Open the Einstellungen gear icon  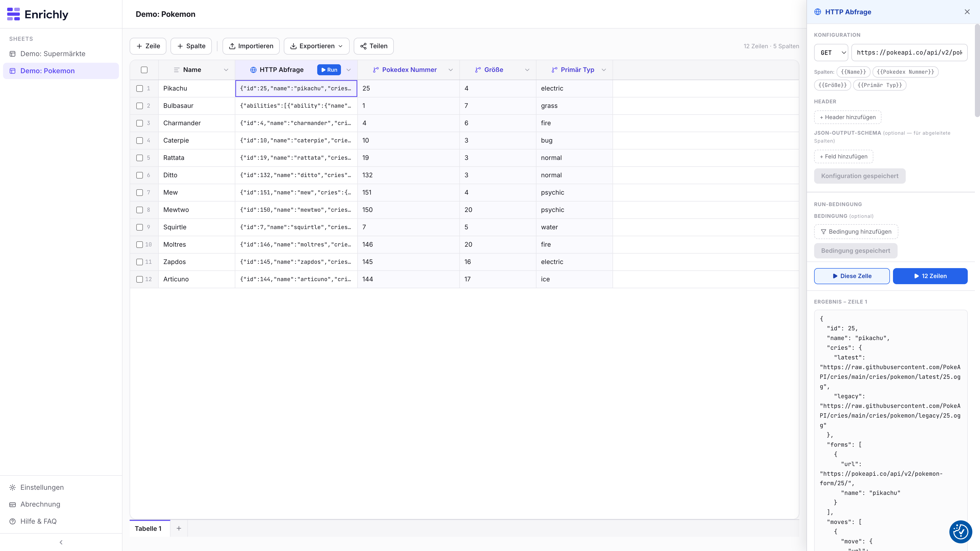click(13, 487)
